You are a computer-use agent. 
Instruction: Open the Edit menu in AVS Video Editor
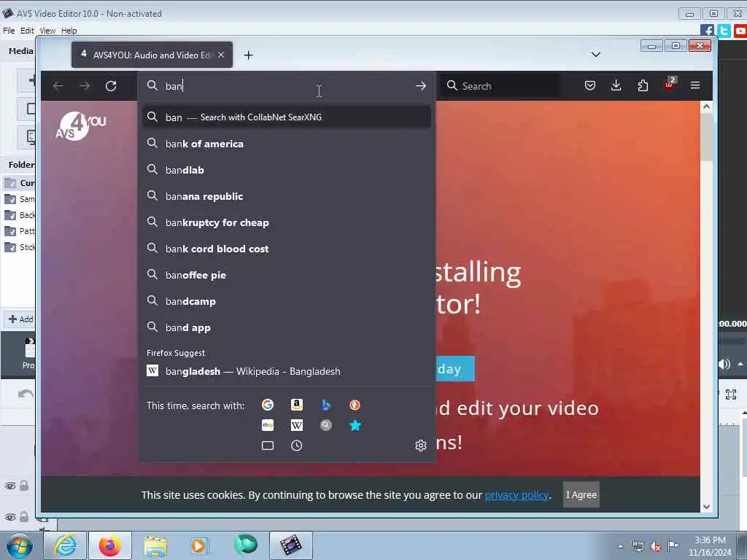tap(27, 31)
